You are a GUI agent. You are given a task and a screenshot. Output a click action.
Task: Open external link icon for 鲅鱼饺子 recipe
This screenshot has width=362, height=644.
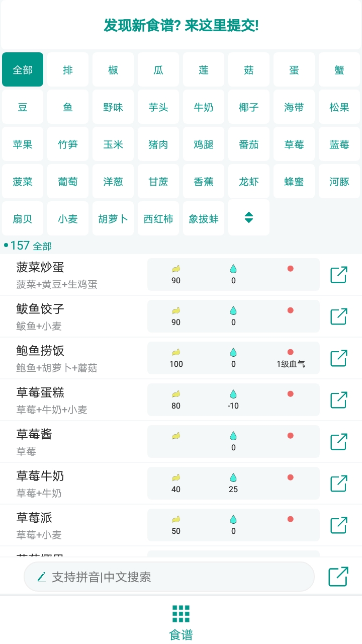pos(338,316)
